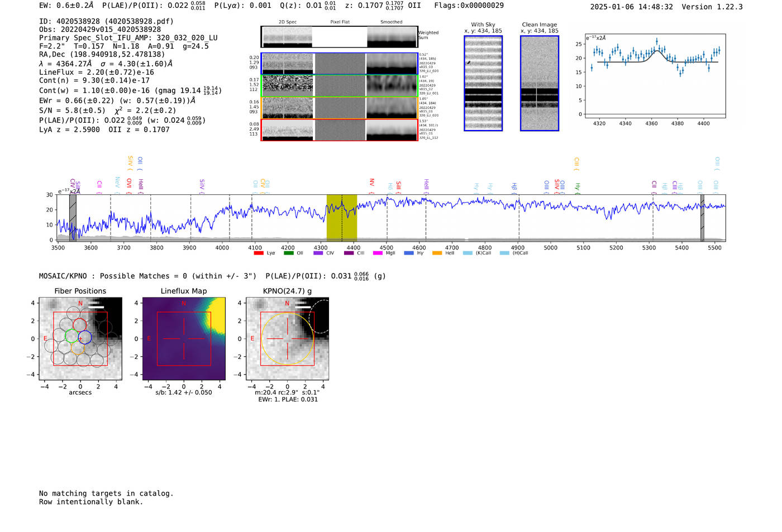Click the '2D Spec' column header
Screen dimensions: 782x532
click(x=288, y=22)
